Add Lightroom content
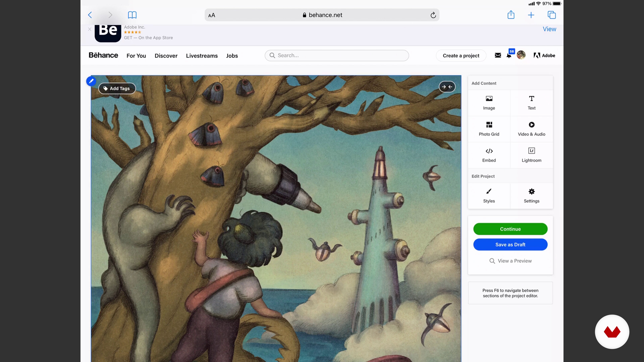644x362 pixels. pos(531,155)
